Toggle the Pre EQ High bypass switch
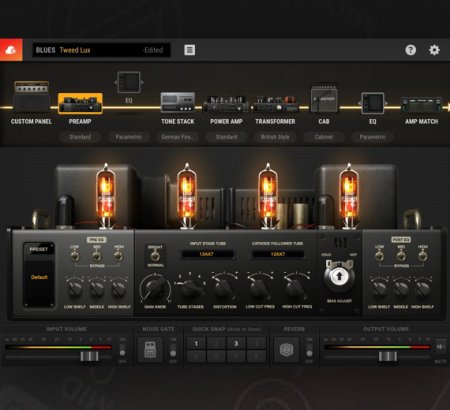This screenshot has width=450, height=410. 118,256
